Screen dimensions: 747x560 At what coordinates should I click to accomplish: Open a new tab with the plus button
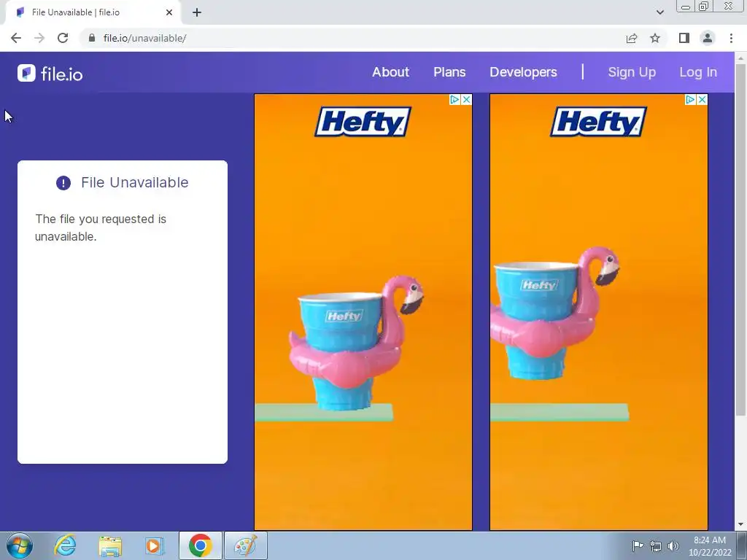197,12
